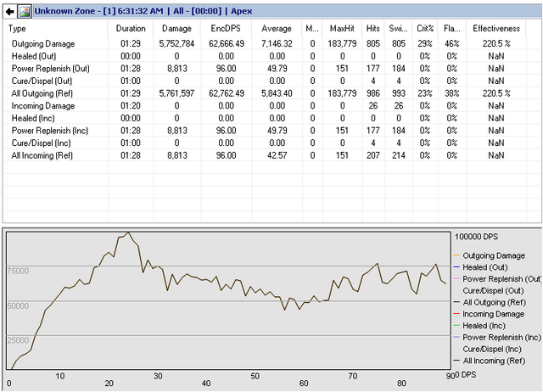Sort by the MaxHit column header
This screenshot has height=392, width=543.
342,28
